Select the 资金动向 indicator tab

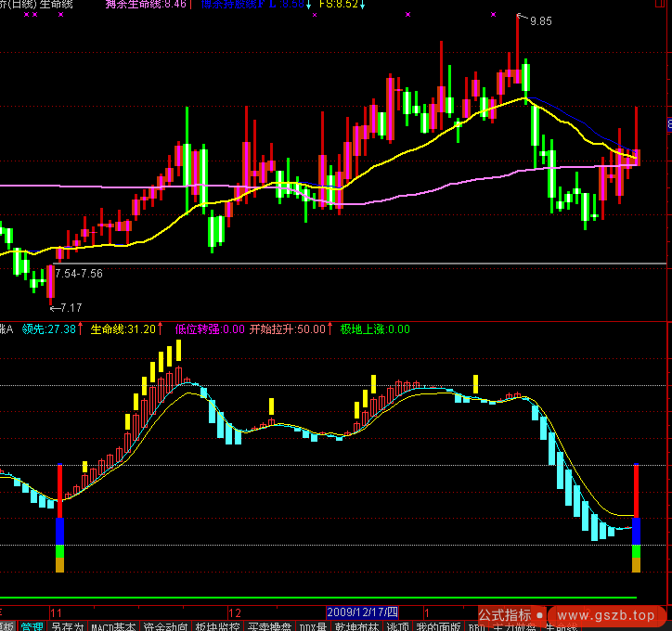[x=165, y=626]
